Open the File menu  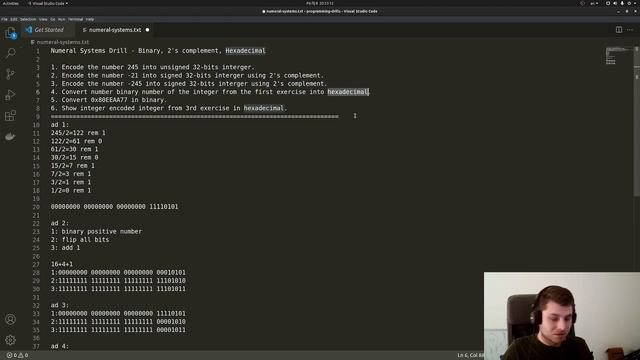coord(4,19)
